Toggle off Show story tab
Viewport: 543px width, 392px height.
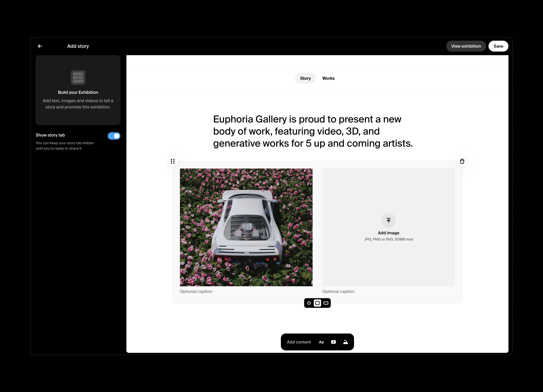point(114,136)
